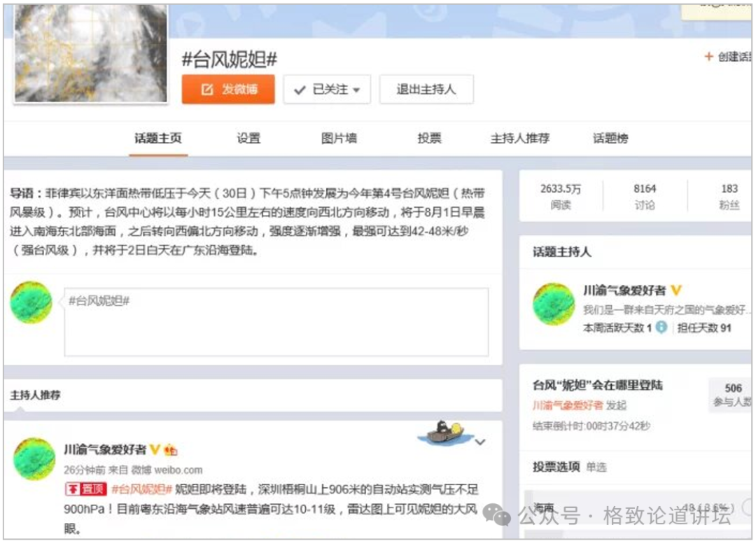Click the 发微博 post button
This screenshot has width=756, height=546.
click(x=228, y=89)
